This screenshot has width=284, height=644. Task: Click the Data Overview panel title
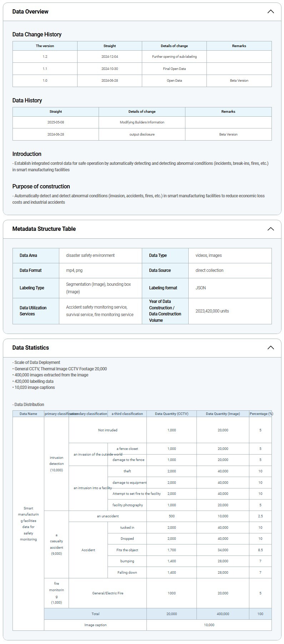pyautogui.click(x=30, y=11)
